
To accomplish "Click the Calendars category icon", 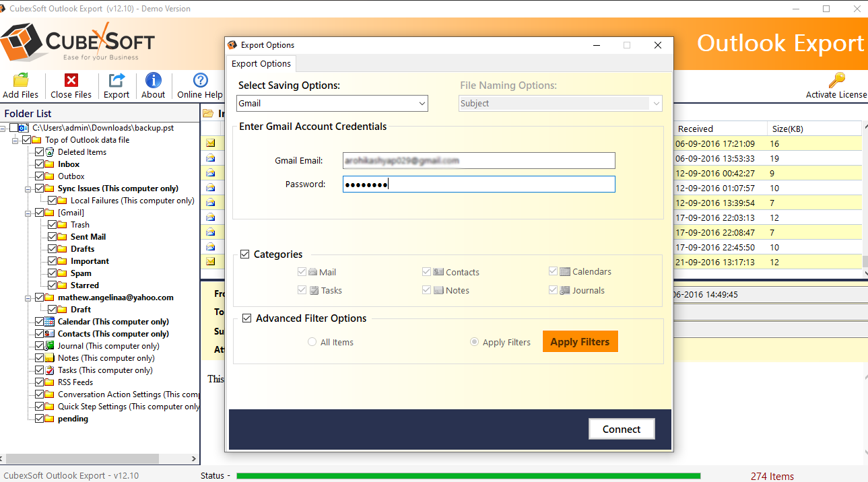I will coord(565,271).
